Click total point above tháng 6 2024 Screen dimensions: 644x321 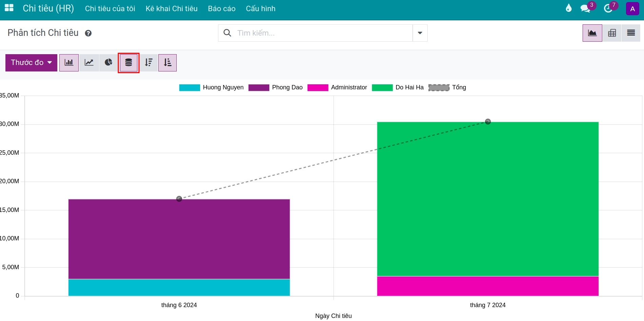point(179,199)
